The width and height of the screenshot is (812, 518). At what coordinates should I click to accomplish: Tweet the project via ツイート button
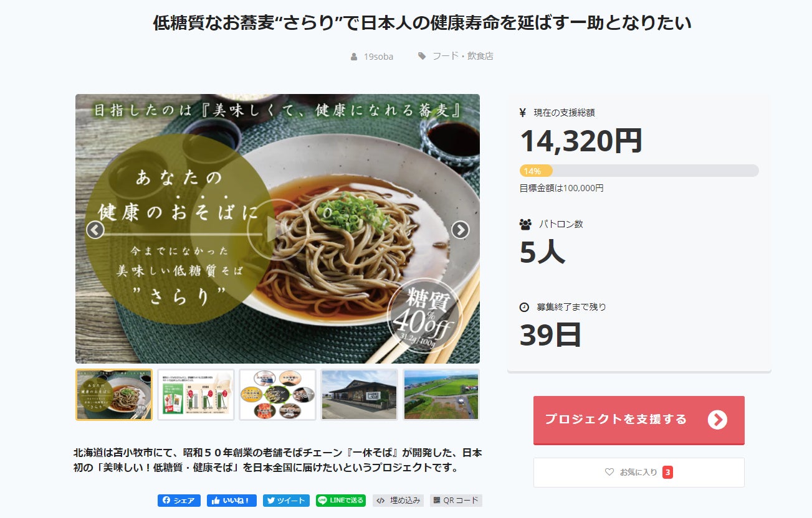tap(286, 501)
